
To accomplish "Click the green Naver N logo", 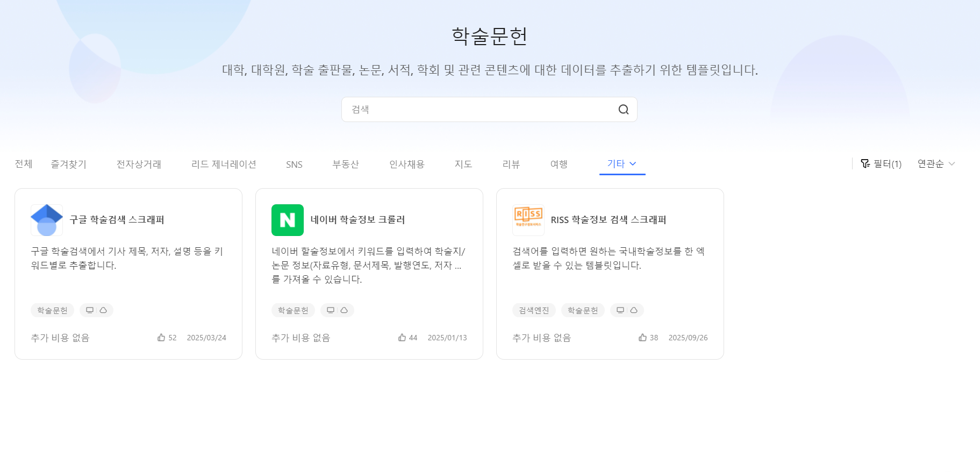I will (x=288, y=220).
